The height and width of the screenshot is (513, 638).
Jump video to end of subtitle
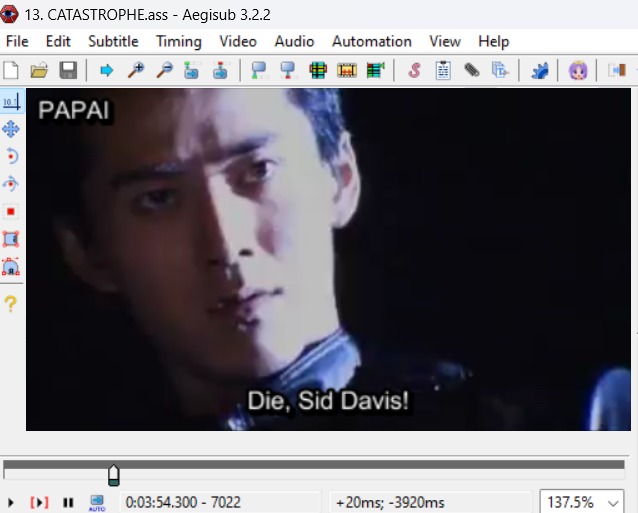pos(220,70)
